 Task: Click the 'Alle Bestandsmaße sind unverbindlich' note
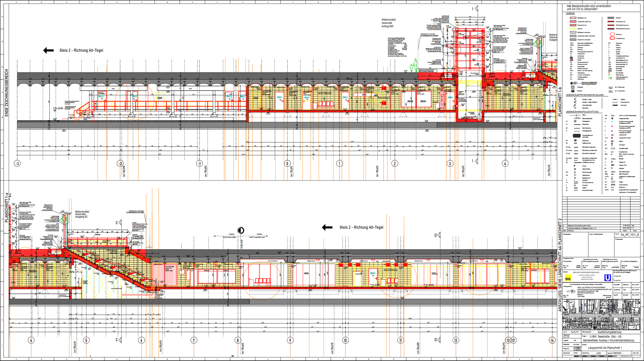(x=589, y=6)
